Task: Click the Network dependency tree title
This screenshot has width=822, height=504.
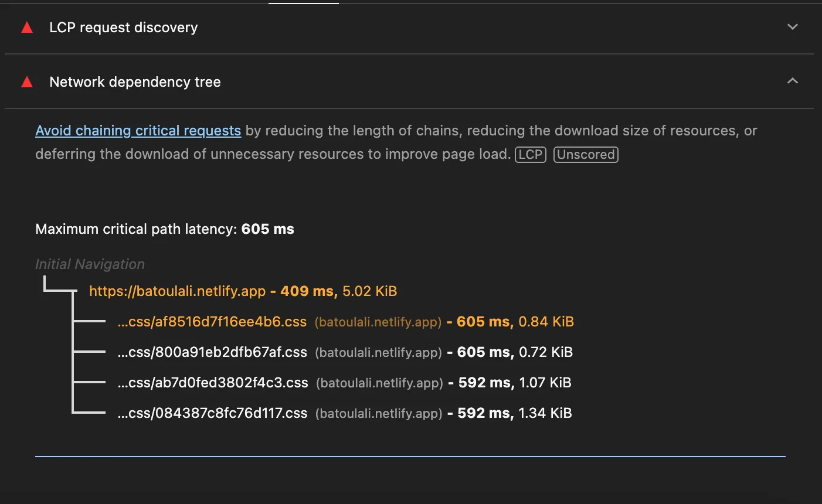Action: [135, 82]
